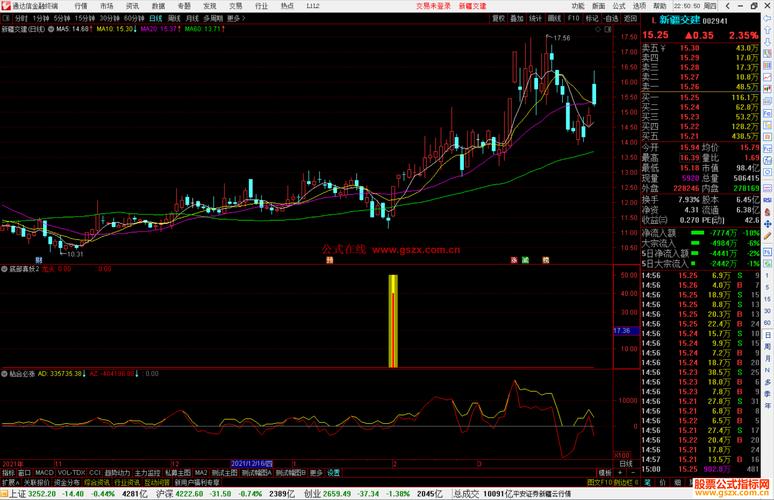Select the 15分钟 period

(x=84, y=18)
